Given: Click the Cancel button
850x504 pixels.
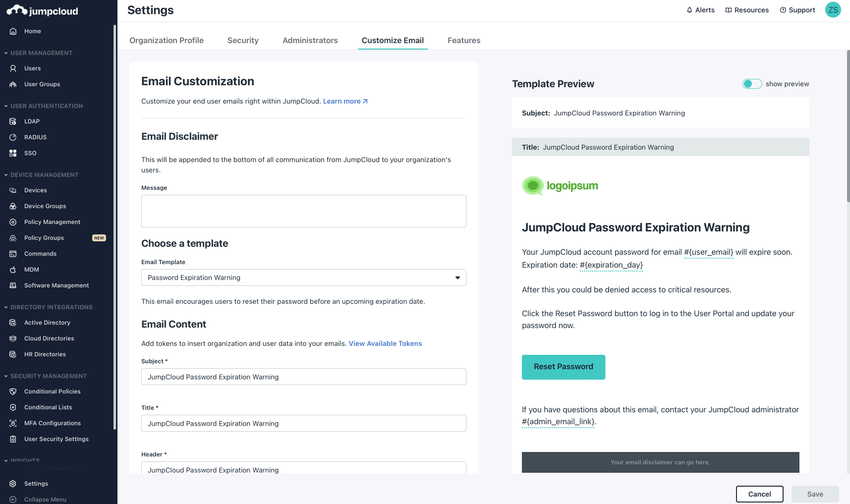Looking at the screenshot, I should (760, 494).
